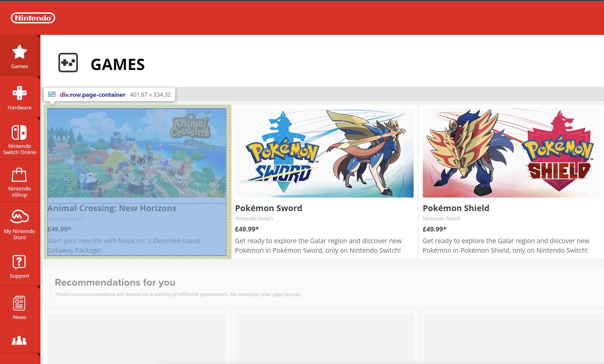Click "Nintendo Switch" platform label under Pokémon Shield

[x=441, y=219]
